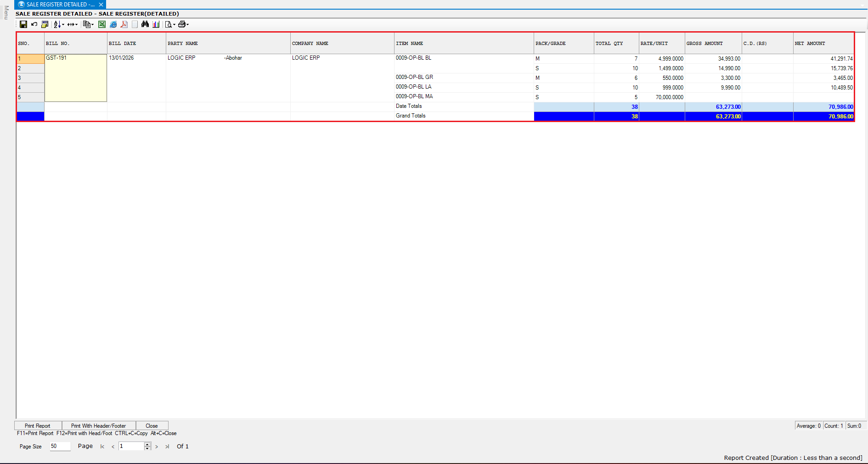Click the NET AMOUNT column header
Viewport: 868px width, 464px height.
tap(810, 44)
